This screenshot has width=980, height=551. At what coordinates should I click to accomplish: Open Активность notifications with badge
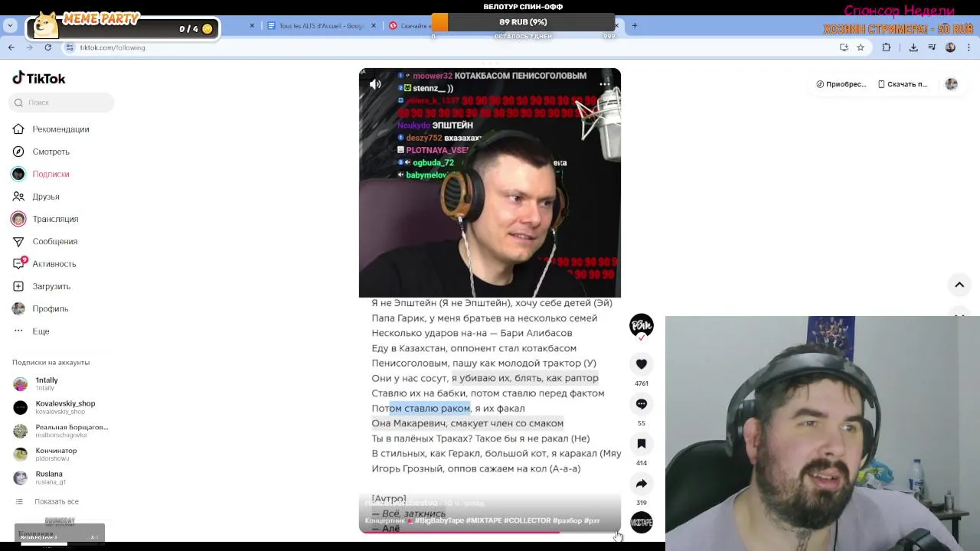44,264
